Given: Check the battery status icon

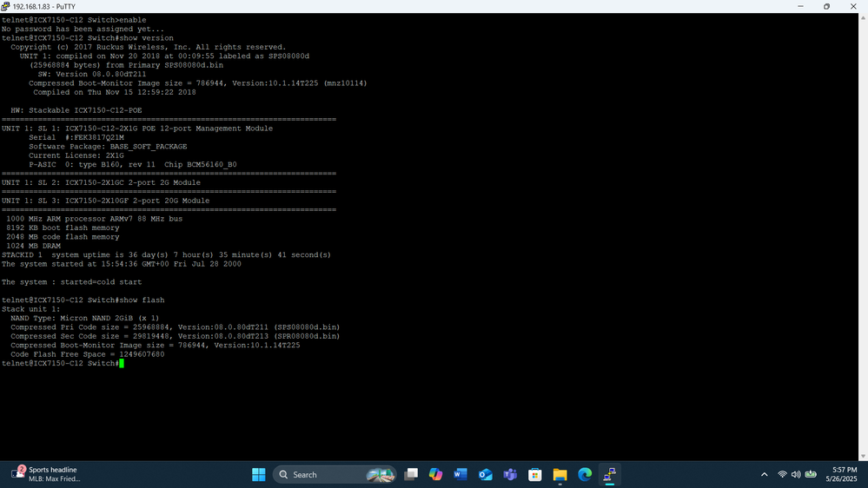Looking at the screenshot, I should 811,474.
